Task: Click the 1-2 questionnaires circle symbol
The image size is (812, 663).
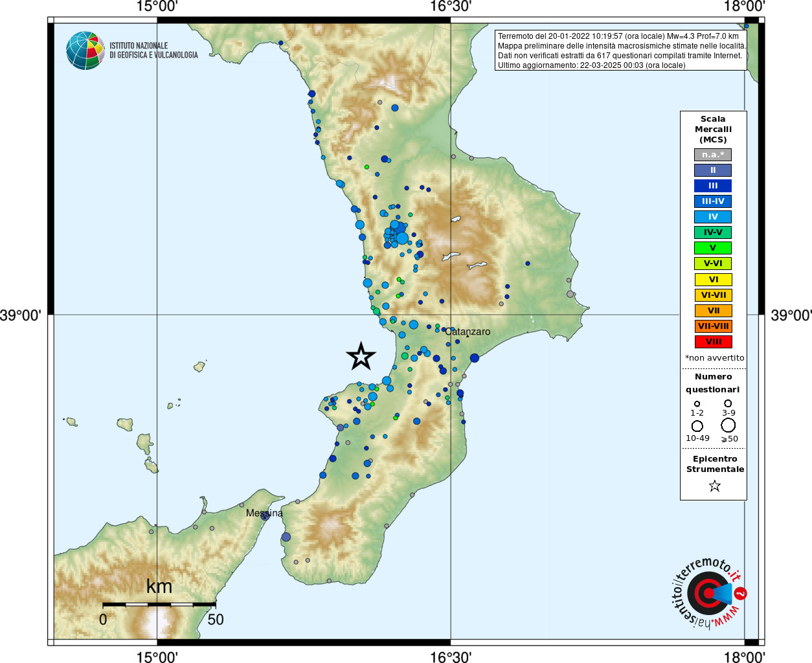Action: tap(697, 403)
